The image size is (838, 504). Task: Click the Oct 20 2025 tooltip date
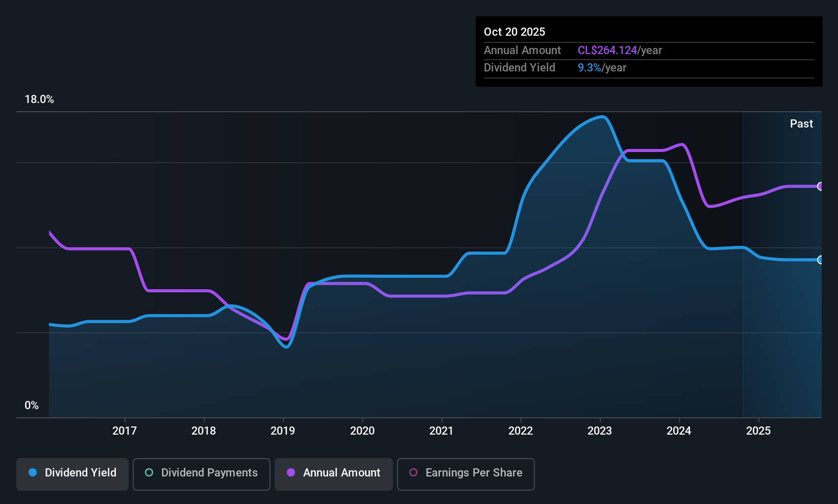click(514, 32)
